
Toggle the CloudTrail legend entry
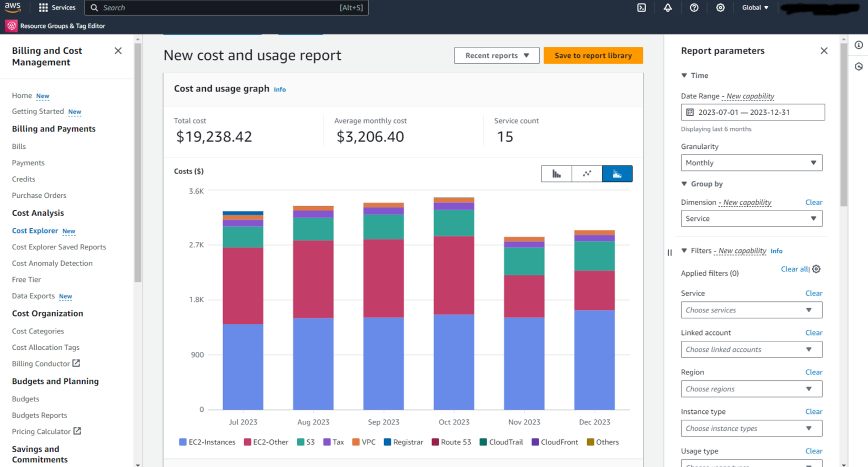501,442
